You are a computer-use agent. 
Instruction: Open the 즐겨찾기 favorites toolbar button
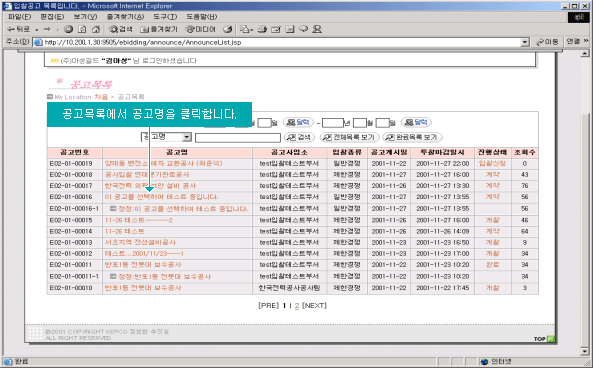click(x=159, y=29)
